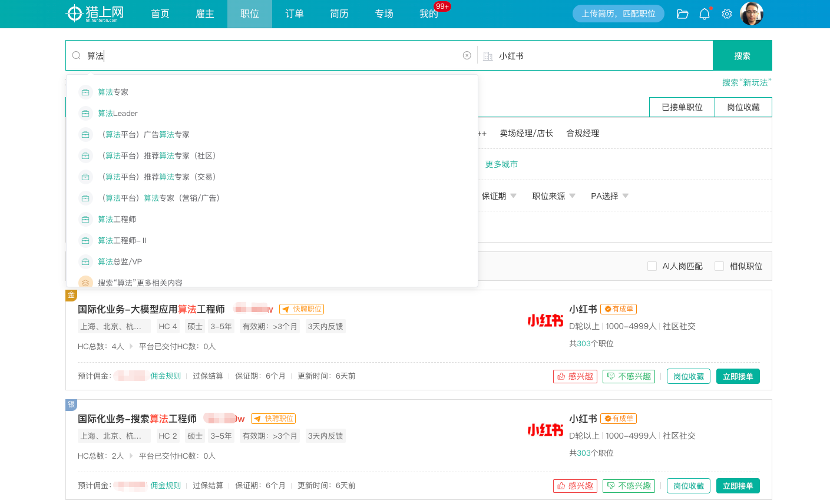Click the magnifier icon in search box
830x504 pixels.
[x=77, y=55]
